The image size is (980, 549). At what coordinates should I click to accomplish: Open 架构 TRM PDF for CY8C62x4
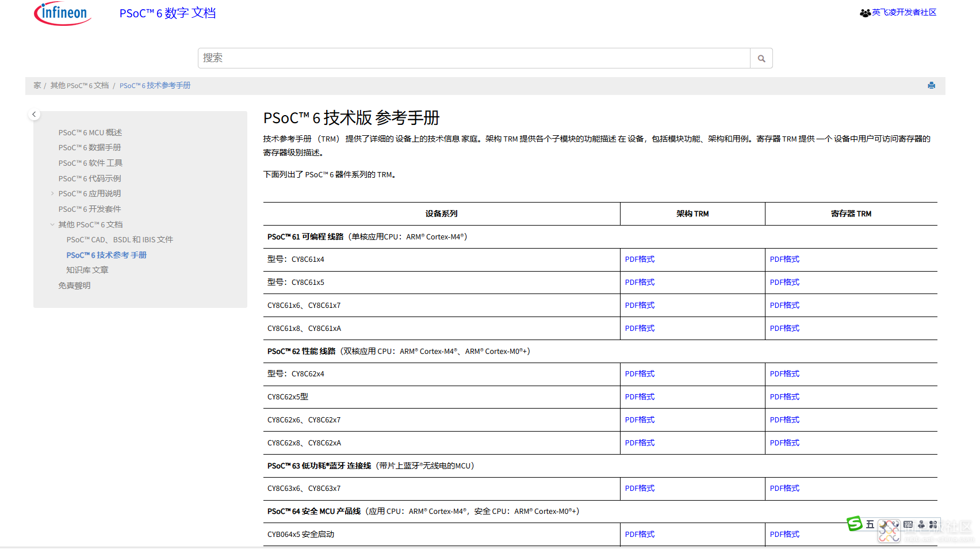click(640, 374)
